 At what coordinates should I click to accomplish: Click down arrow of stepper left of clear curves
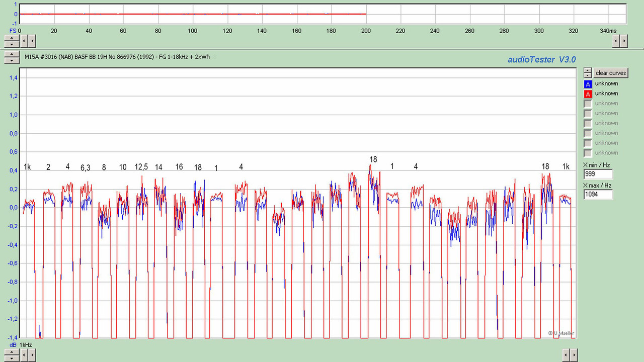tap(588, 75)
